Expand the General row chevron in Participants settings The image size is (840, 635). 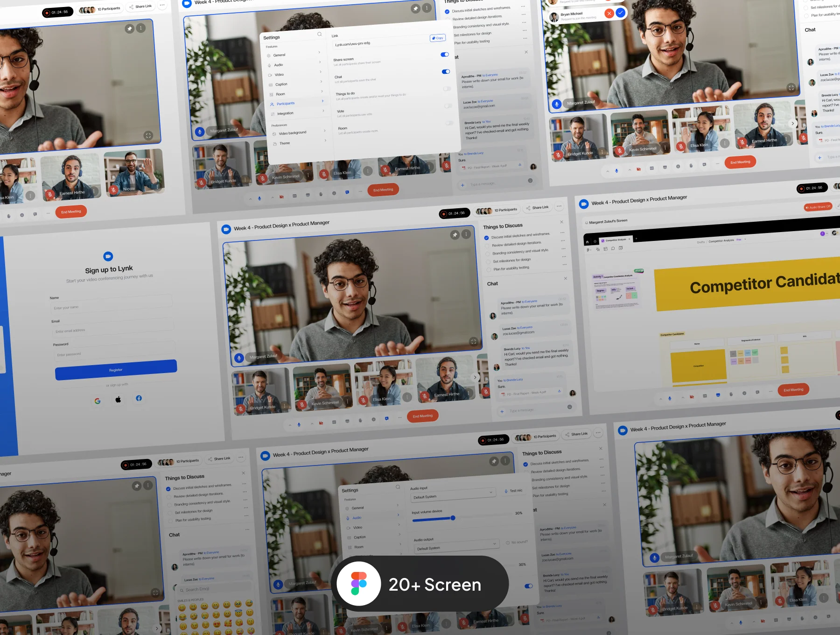point(319,52)
